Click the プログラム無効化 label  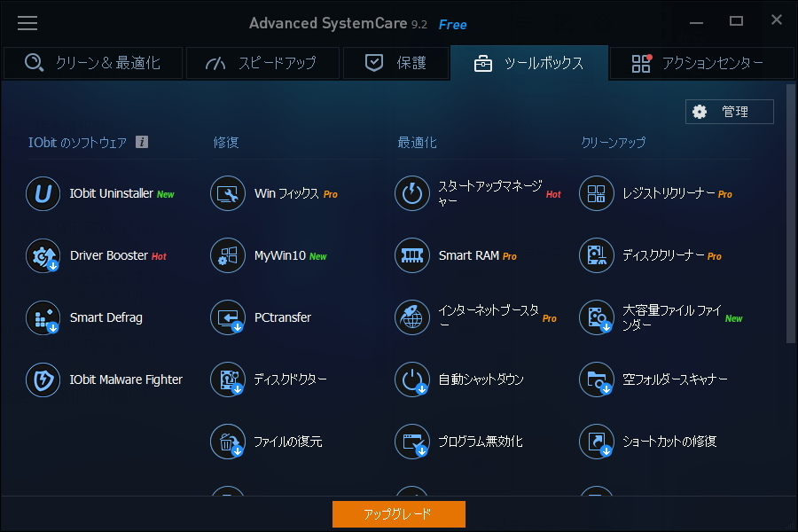[x=481, y=442]
